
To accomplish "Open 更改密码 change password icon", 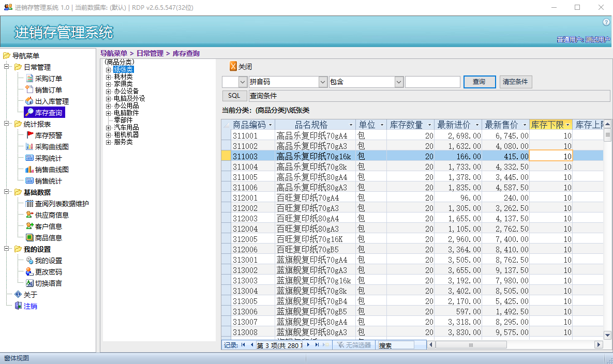I will (29, 272).
